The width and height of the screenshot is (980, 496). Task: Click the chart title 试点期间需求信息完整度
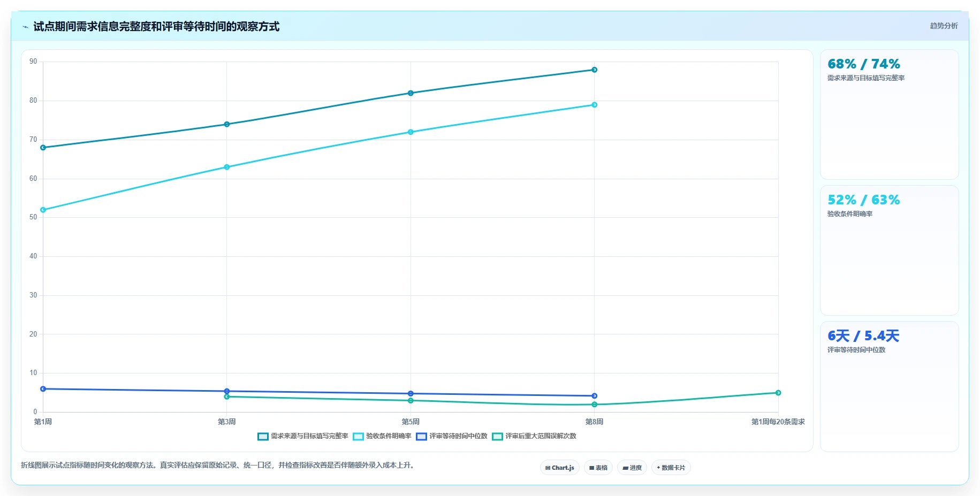(156, 27)
